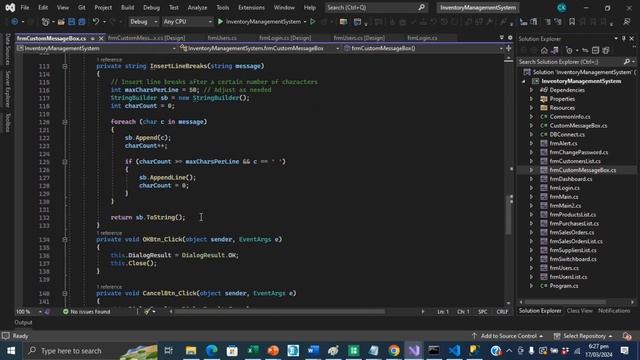Pin the frmCustomMessageBox.cs tab

click(93, 38)
